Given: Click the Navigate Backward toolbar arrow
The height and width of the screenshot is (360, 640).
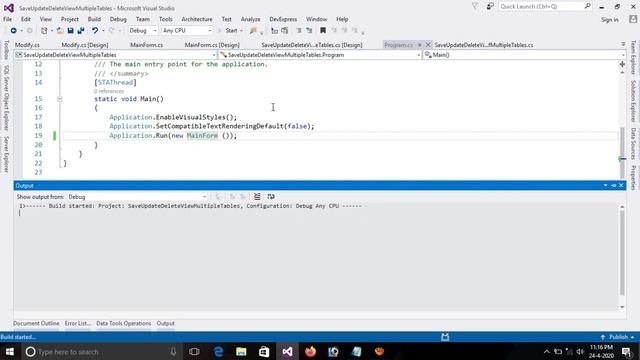Looking at the screenshot, I should [x=13, y=31].
